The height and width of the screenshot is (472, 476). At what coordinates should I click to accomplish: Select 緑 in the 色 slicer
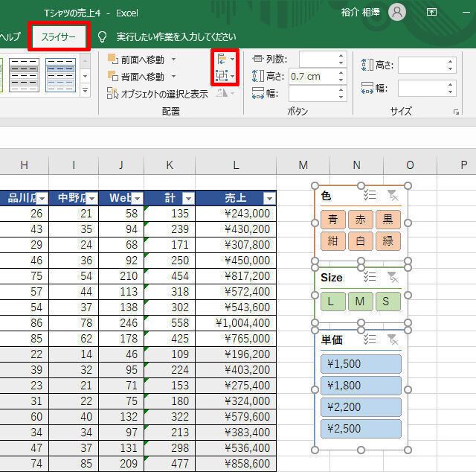pyautogui.click(x=388, y=241)
